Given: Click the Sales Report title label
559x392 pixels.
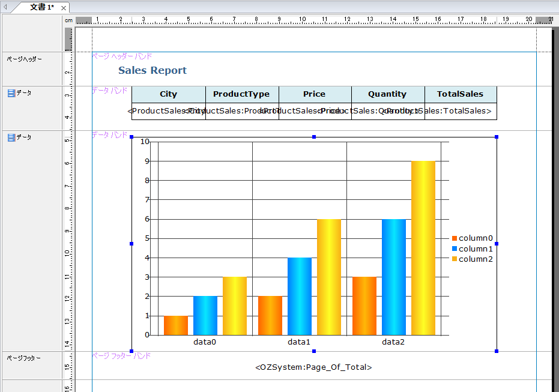Looking at the screenshot, I should click(152, 70).
